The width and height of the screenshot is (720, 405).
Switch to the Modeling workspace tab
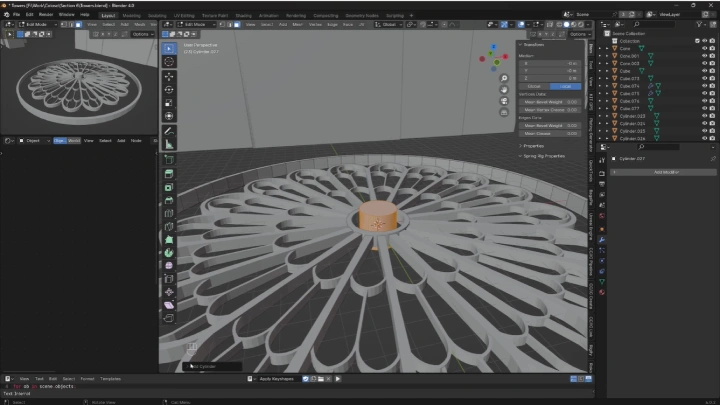pos(131,16)
